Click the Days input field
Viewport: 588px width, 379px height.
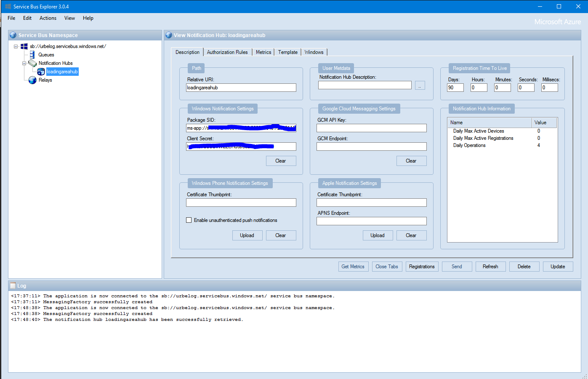coord(455,88)
